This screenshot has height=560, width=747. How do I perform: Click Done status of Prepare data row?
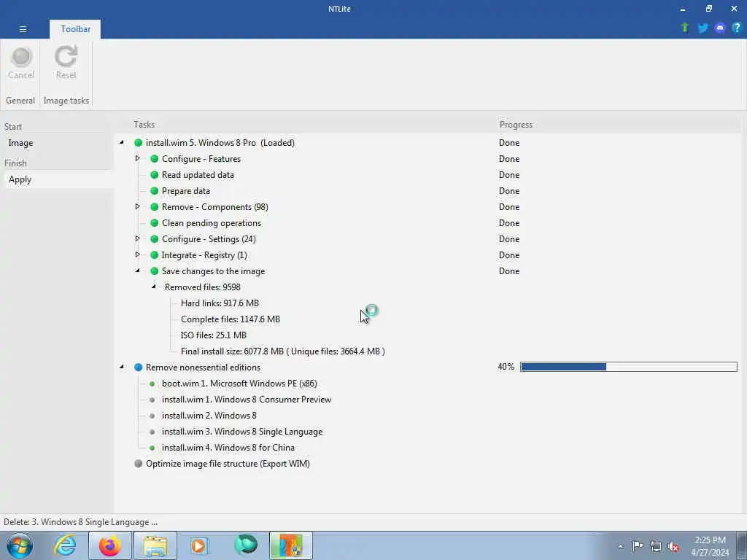[508, 191]
